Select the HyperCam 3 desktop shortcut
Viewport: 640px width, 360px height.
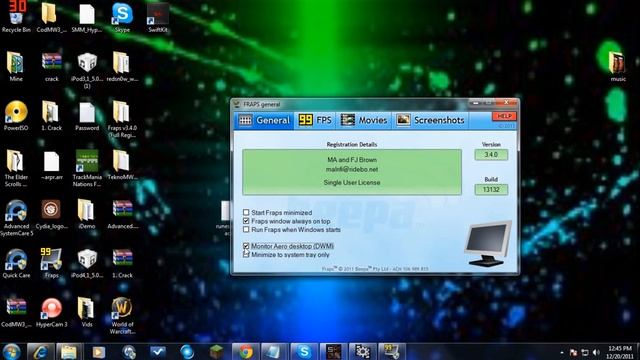(x=51, y=313)
